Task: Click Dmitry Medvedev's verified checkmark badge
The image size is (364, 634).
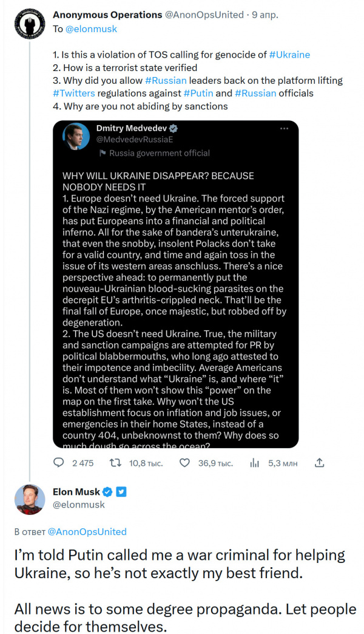Action: (x=173, y=129)
